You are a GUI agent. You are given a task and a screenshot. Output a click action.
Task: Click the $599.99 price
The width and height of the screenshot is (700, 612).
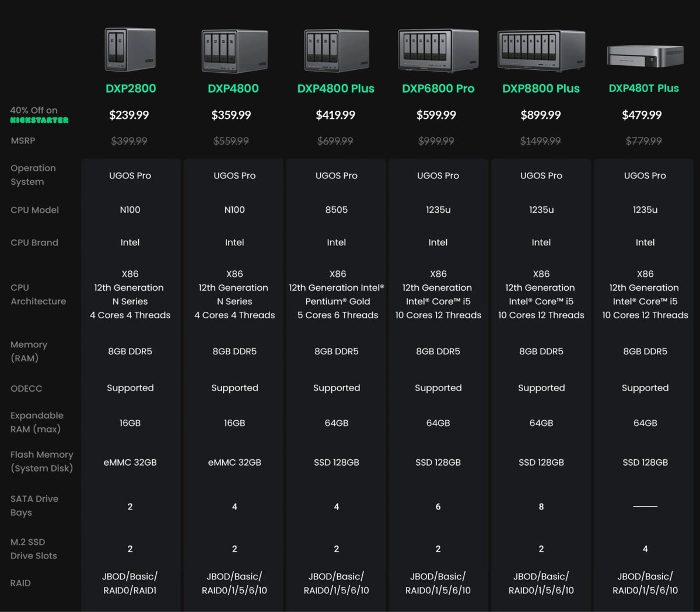436,115
